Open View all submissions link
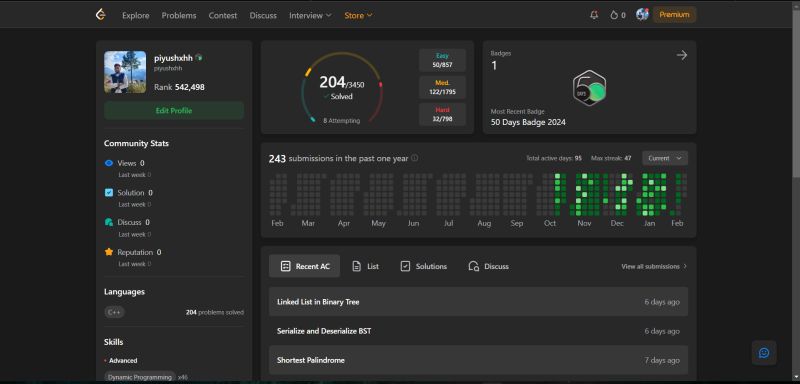 click(654, 266)
